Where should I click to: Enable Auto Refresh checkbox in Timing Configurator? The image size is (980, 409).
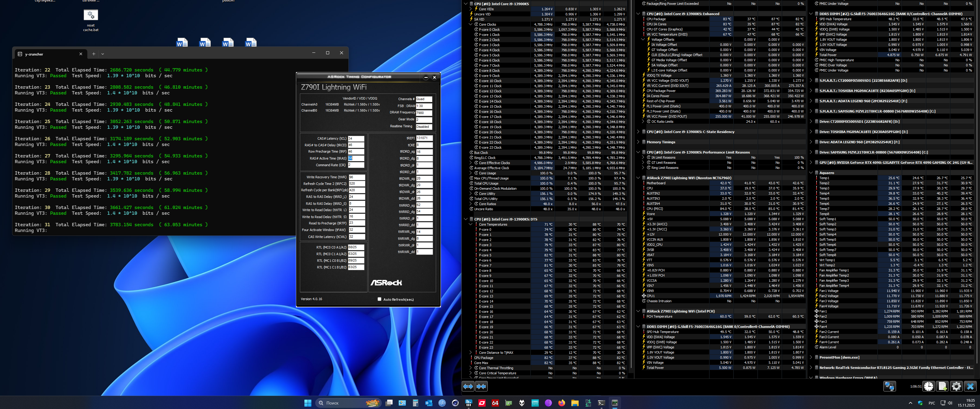379,299
